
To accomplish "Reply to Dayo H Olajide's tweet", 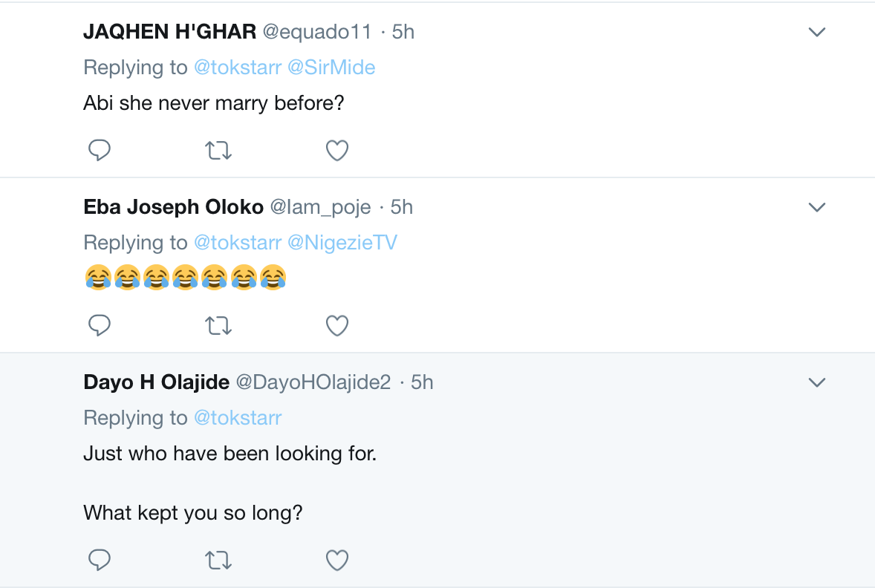I will [x=100, y=560].
